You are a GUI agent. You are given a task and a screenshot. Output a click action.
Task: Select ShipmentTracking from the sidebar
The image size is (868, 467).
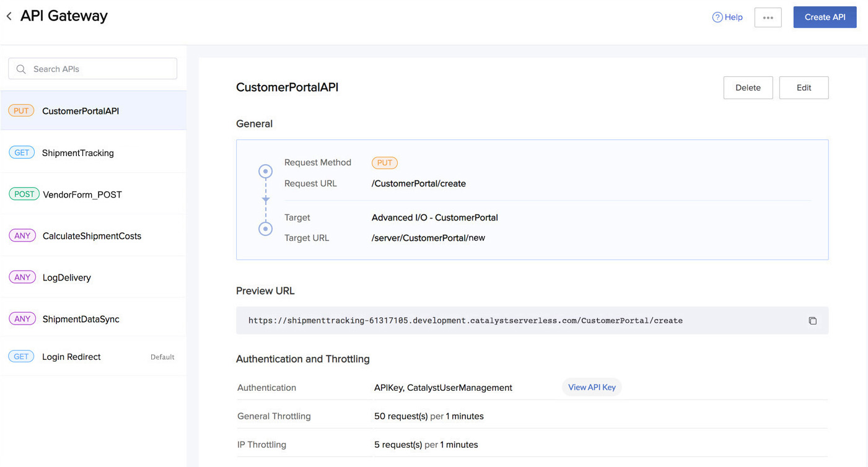[x=77, y=153]
